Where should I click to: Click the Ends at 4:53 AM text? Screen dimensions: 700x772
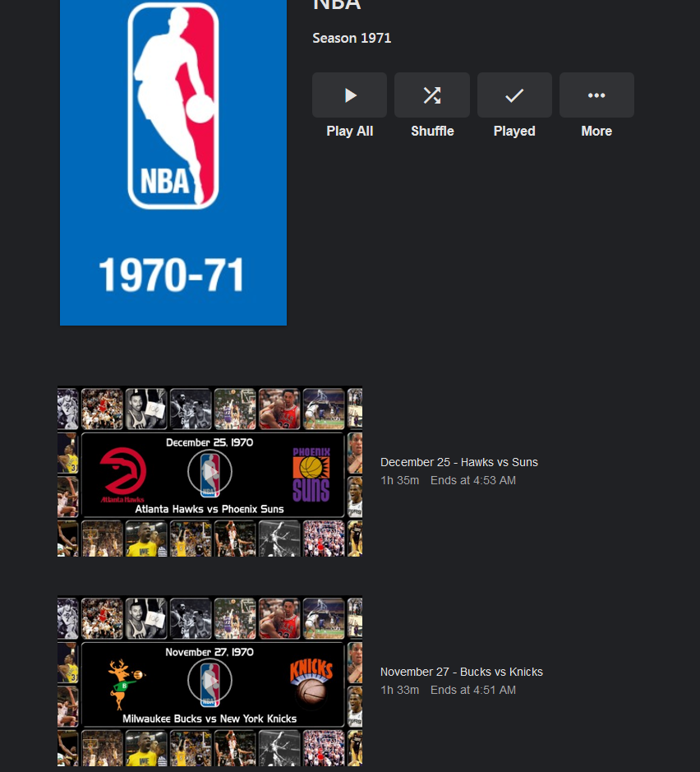(x=473, y=480)
